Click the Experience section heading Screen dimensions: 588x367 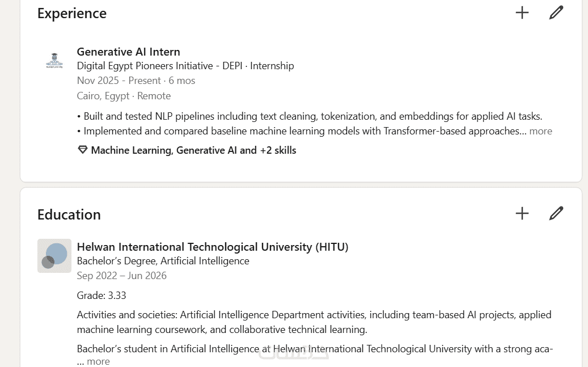(x=72, y=13)
